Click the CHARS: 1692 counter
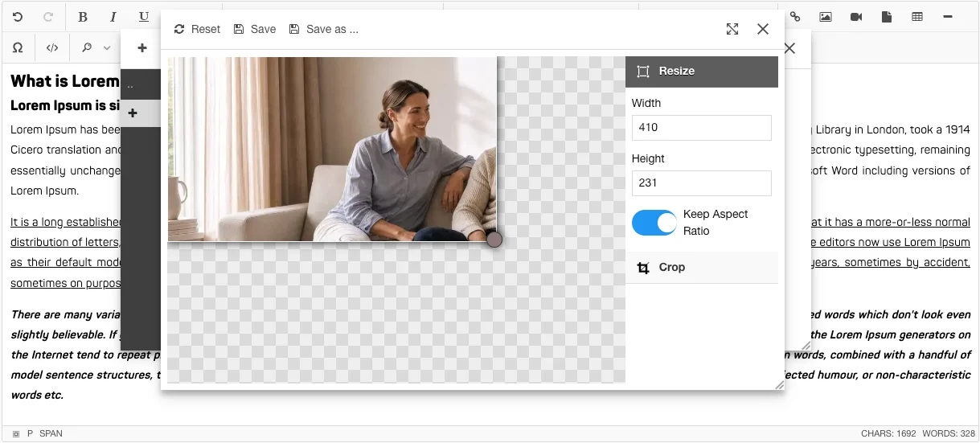The image size is (980, 443). (x=888, y=433)
